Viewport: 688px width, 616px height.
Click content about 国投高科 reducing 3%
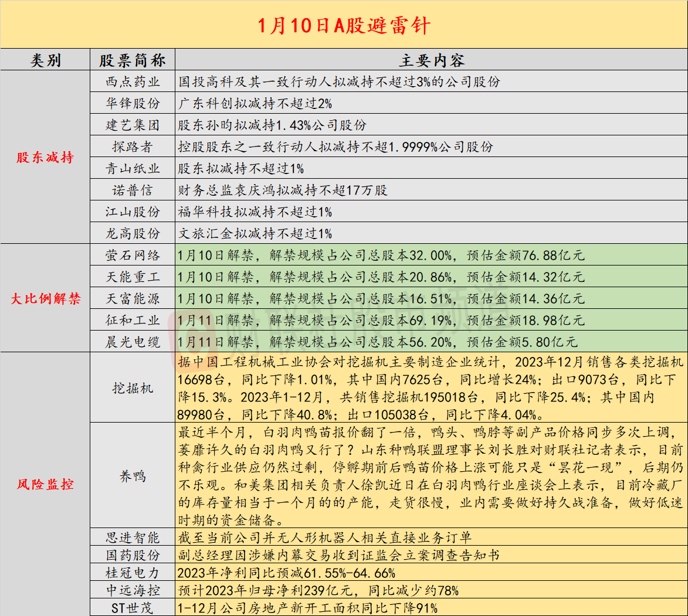pyautogui.click(x=339, y=81)
